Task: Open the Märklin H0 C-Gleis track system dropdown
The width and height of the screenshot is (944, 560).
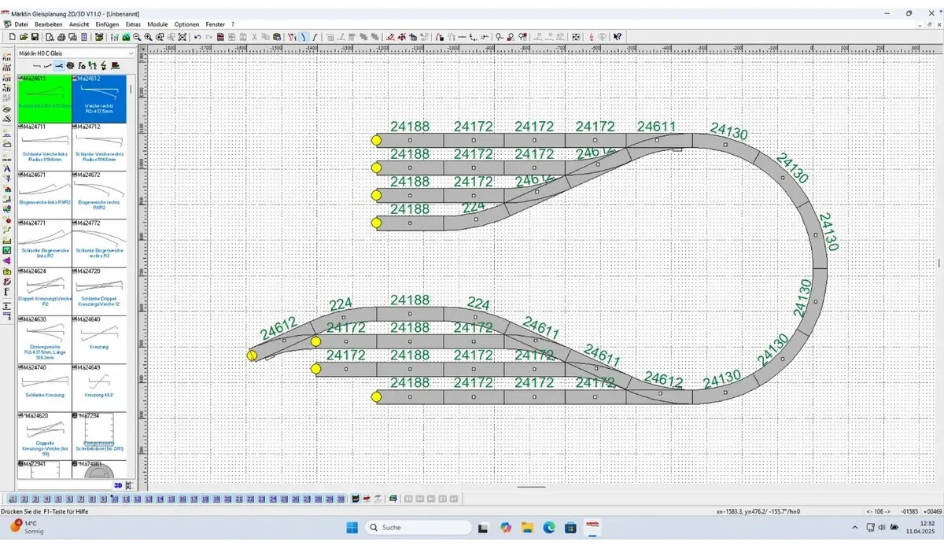Action: pos(76,53)
